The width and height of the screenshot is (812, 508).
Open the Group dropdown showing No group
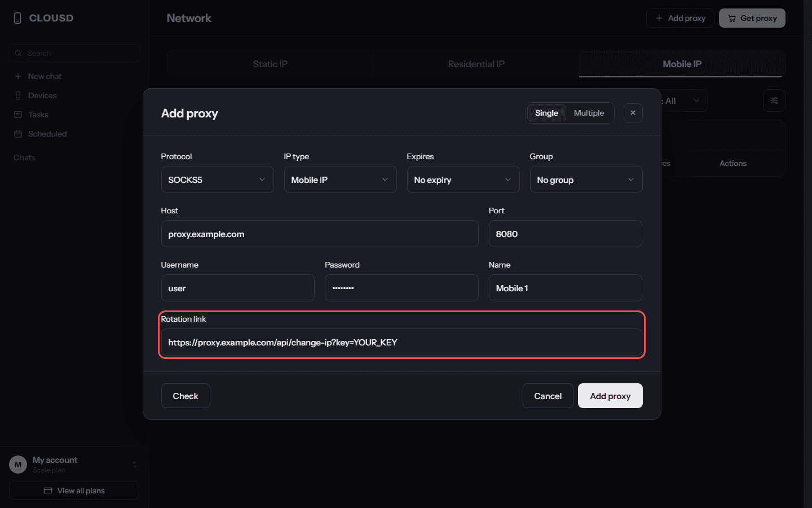pyautogui.click(x=586, y=179)
